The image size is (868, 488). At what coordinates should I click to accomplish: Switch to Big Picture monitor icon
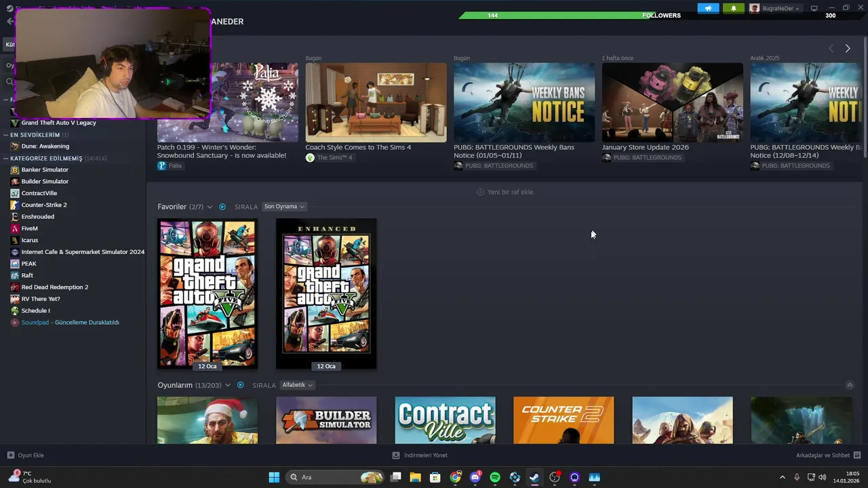click(814, 8)
